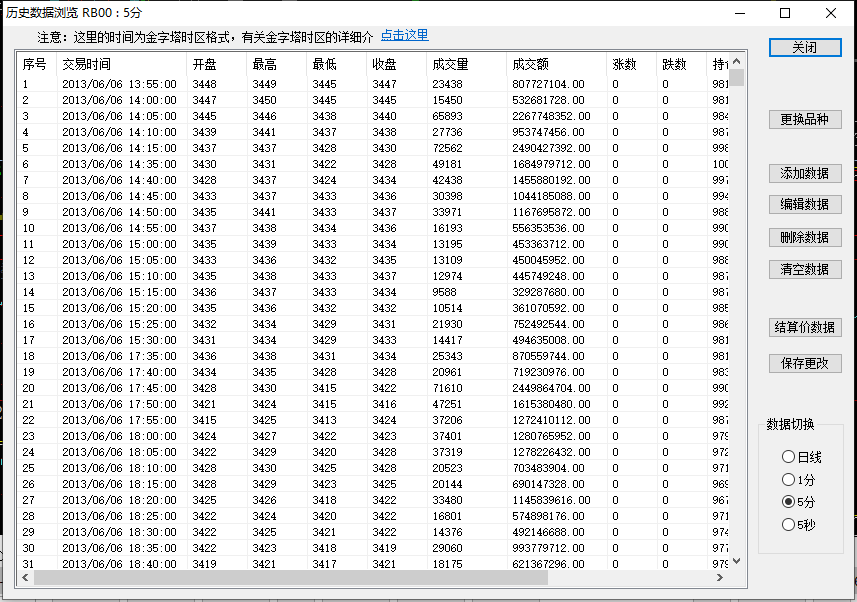The width and height of the screenshot is (857, 602).
Task: Click the horizontal scrollbar right arrow
Action: (722, 577)
